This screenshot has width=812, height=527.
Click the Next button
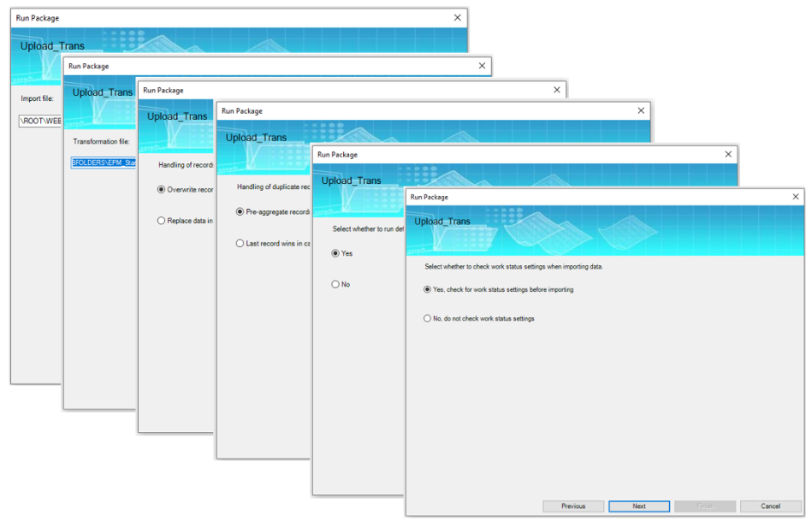pyautogui.click(x=638, y=506)
